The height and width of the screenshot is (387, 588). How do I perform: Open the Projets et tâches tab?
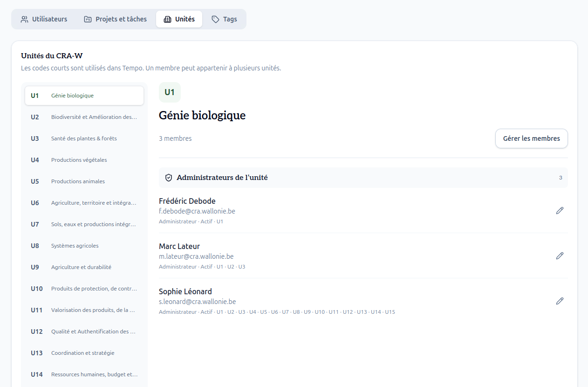pyautogui.click(x=115, y=19)
